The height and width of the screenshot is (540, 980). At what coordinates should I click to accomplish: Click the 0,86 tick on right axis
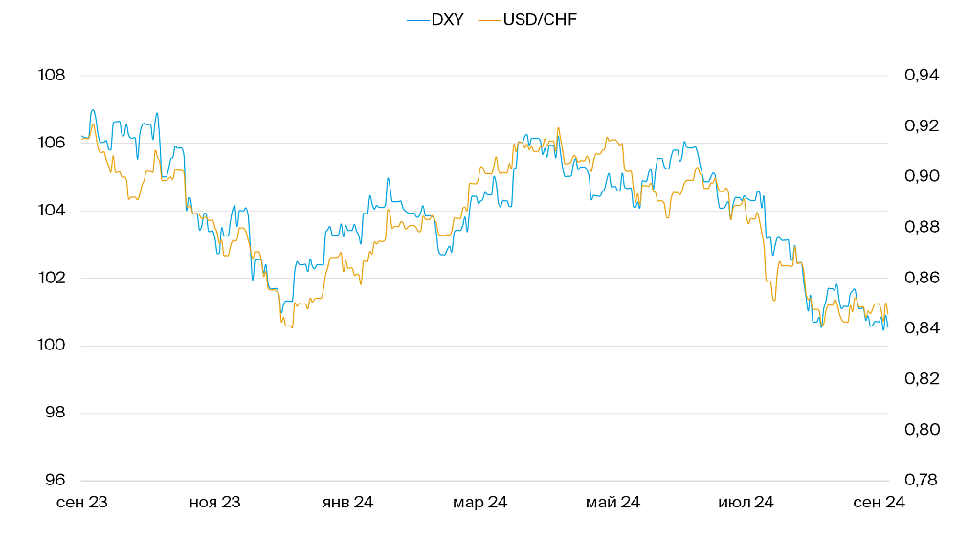(x=923, y=278)
